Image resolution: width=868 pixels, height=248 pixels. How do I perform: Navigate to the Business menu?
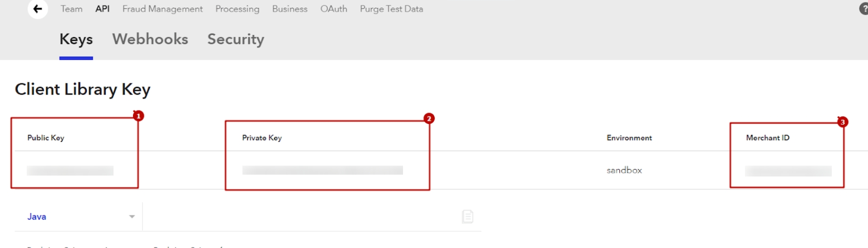[289, 9]
